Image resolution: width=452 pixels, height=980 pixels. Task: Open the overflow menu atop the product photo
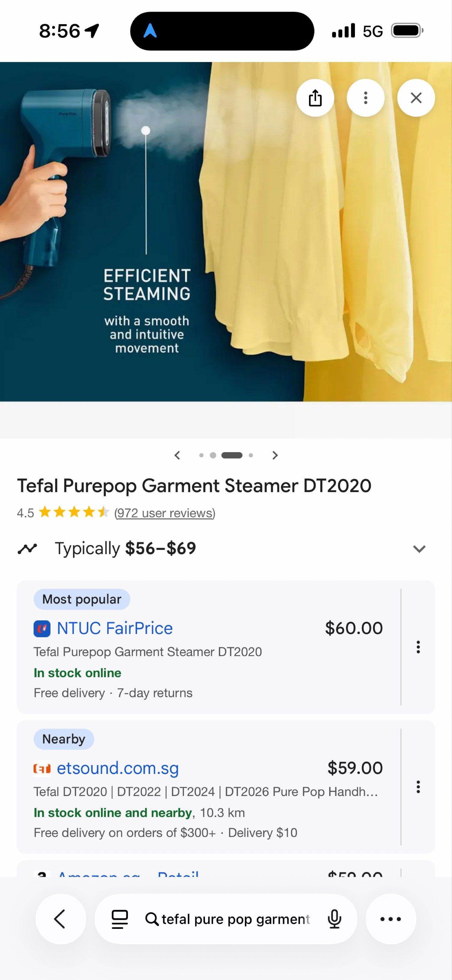point(365,98)
